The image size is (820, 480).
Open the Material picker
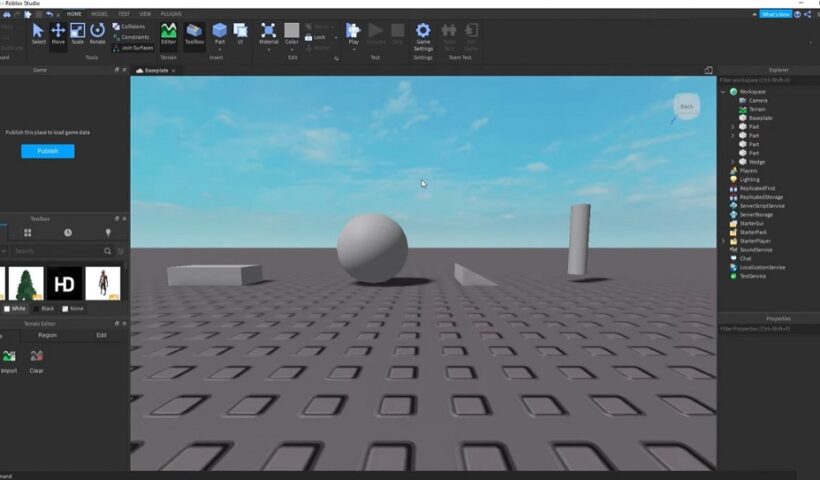coord(269,34)
